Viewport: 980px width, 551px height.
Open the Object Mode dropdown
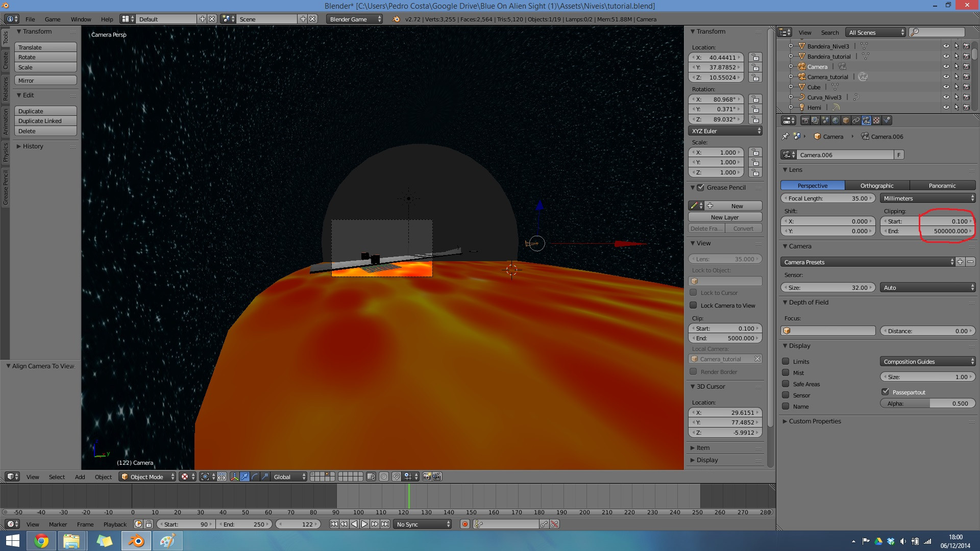(x=147, y=477)
